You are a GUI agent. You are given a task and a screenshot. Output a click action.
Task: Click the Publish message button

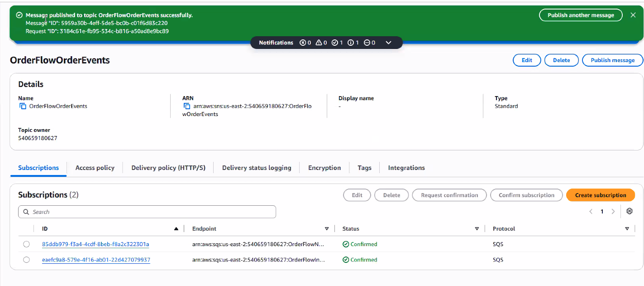[613, 60]
